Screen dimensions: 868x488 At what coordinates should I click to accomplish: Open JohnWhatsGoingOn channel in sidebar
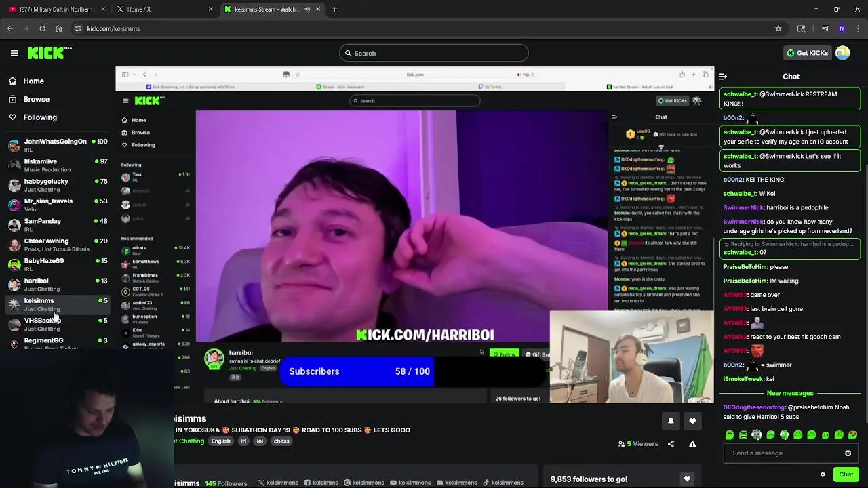58,145
